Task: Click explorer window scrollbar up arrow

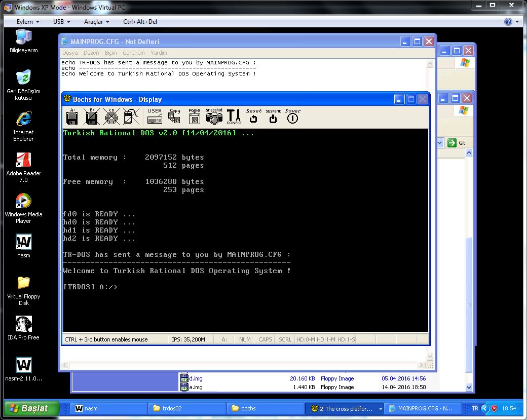Action: [x=469, y=153]
